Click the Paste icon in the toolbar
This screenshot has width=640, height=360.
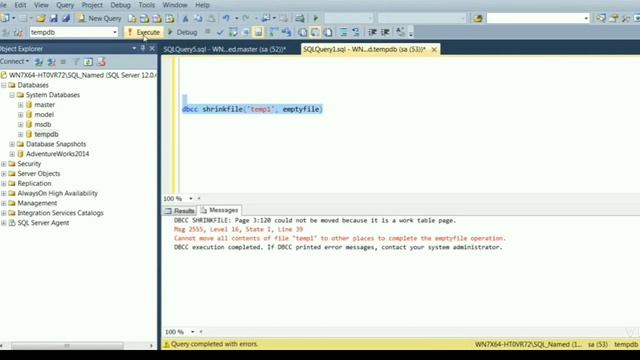[x=211, y=18]
